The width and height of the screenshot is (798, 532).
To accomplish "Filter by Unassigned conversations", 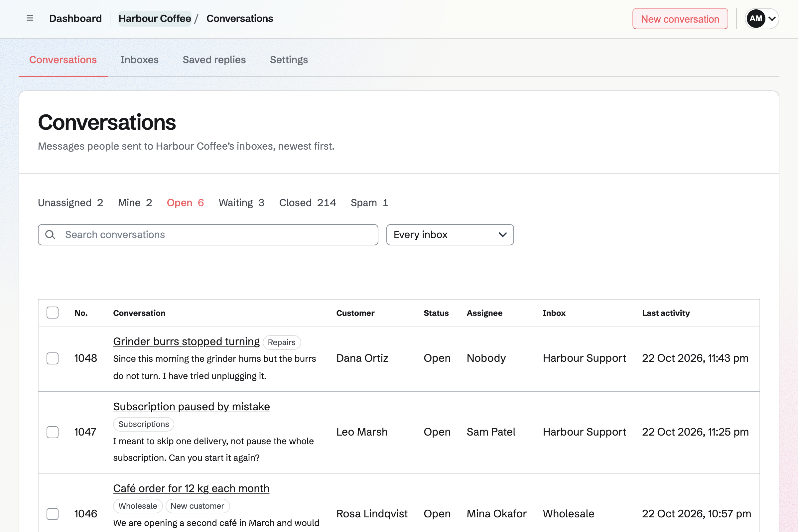I will pyautogui.click(x=70, y=202).
